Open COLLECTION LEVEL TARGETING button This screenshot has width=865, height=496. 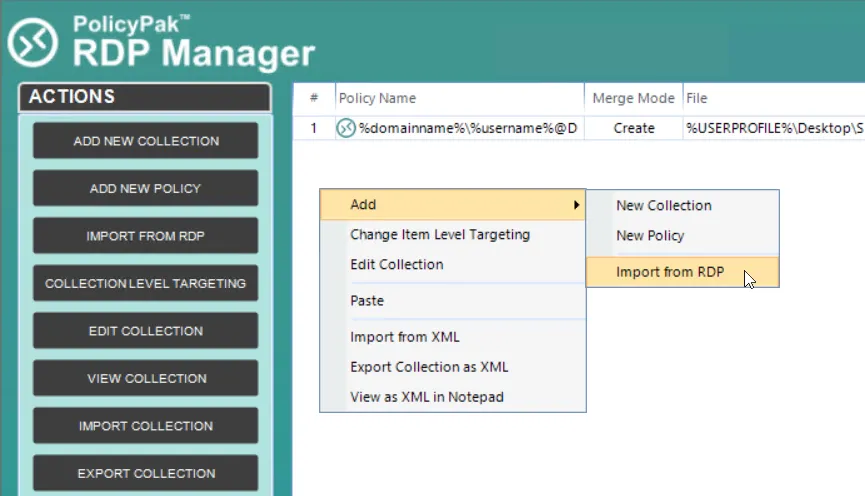pos(146,283)
